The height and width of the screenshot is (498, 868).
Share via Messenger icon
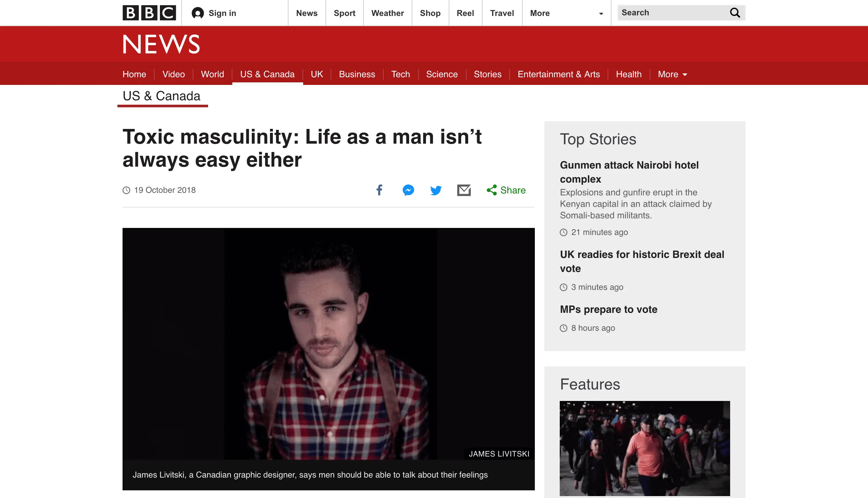point(408,190)
